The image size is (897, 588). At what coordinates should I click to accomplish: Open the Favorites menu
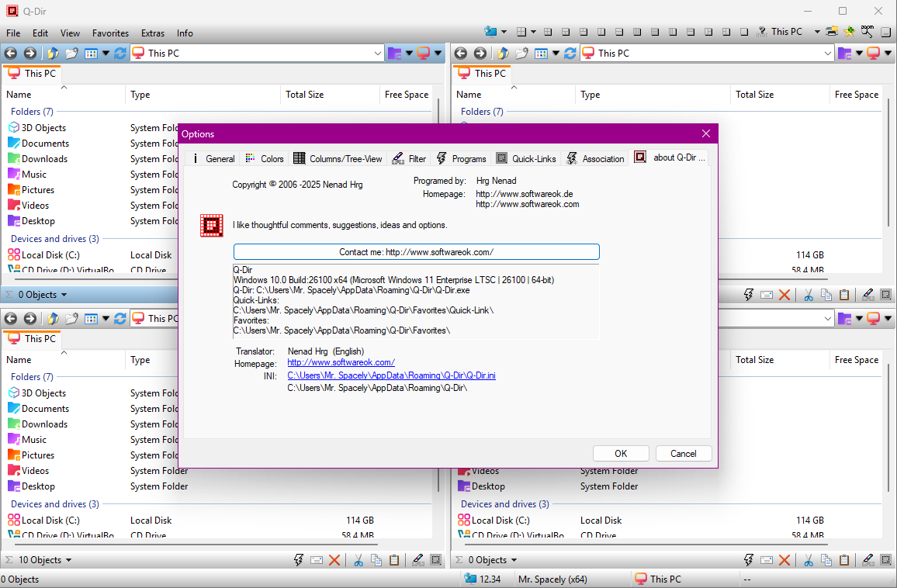pos(110,33)
